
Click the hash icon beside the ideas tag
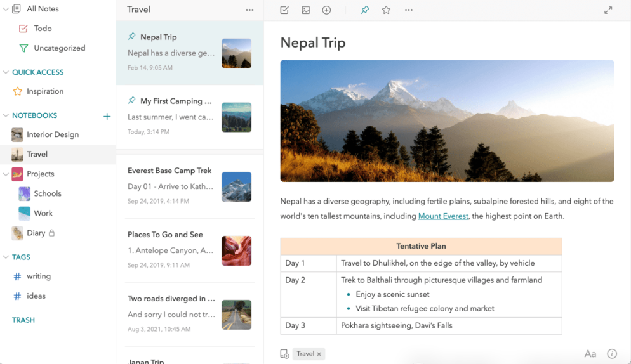(x=17, y=296)
